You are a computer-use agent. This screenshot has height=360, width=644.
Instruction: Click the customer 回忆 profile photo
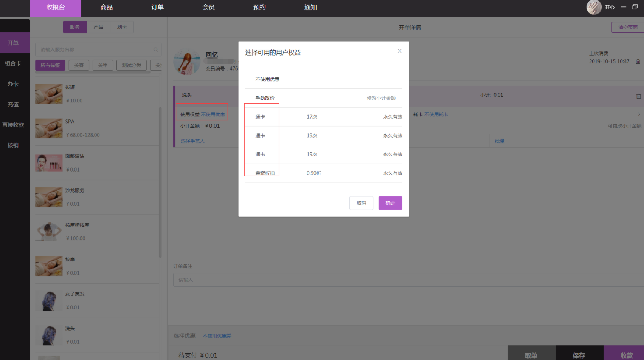pos(187,62)
